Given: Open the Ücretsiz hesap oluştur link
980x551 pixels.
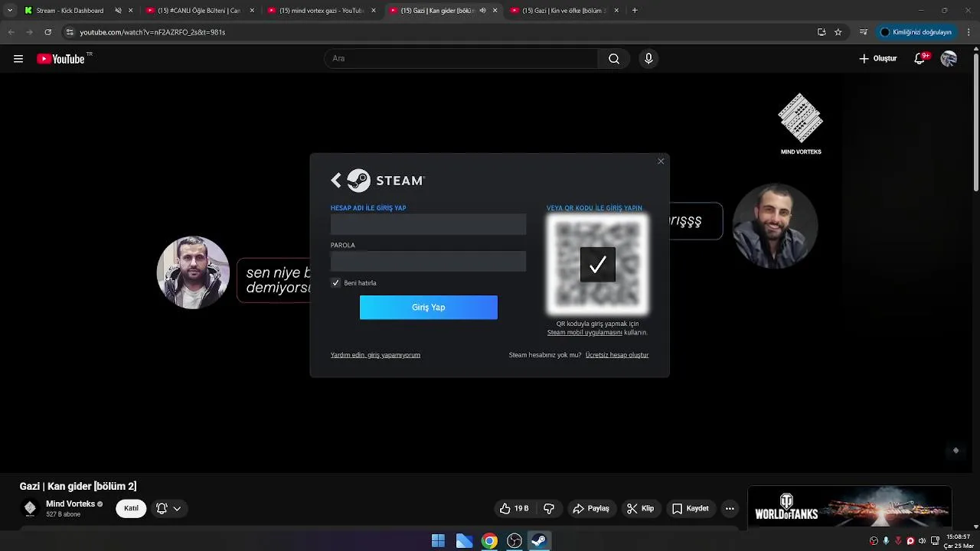Looking at the screenshot, I should (x=617, y=355).
